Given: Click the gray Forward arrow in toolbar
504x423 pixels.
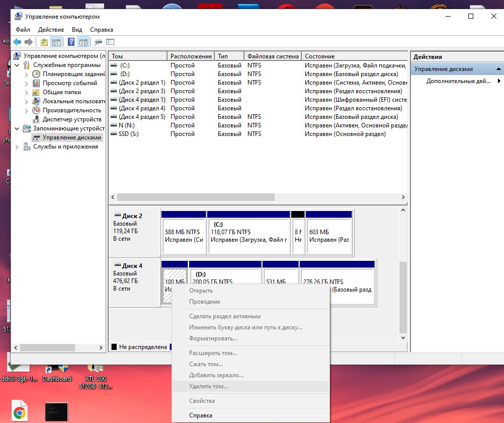Looking at the screenshot, I should [x=29, y=42].
